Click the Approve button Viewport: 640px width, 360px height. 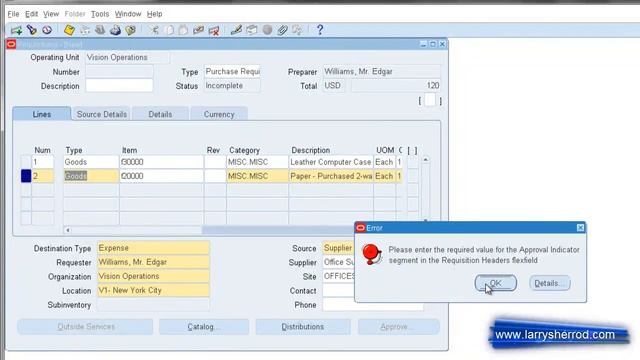398,327
